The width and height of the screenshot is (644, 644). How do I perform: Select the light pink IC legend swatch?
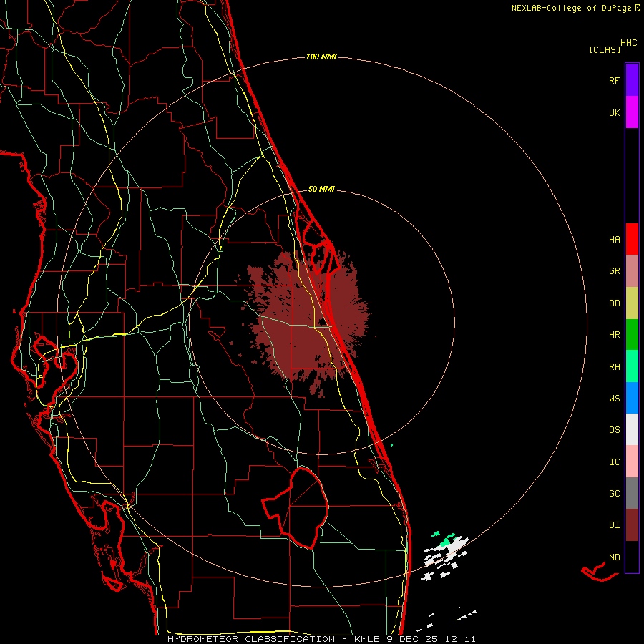pos(632,462)
